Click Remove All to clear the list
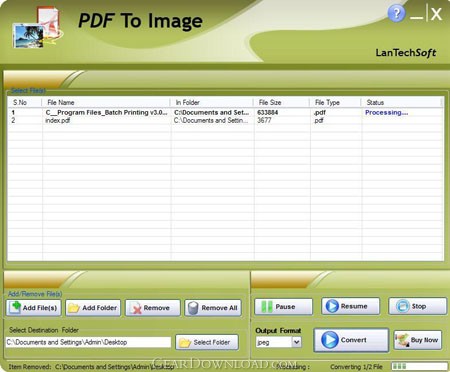 pos(213,308)
